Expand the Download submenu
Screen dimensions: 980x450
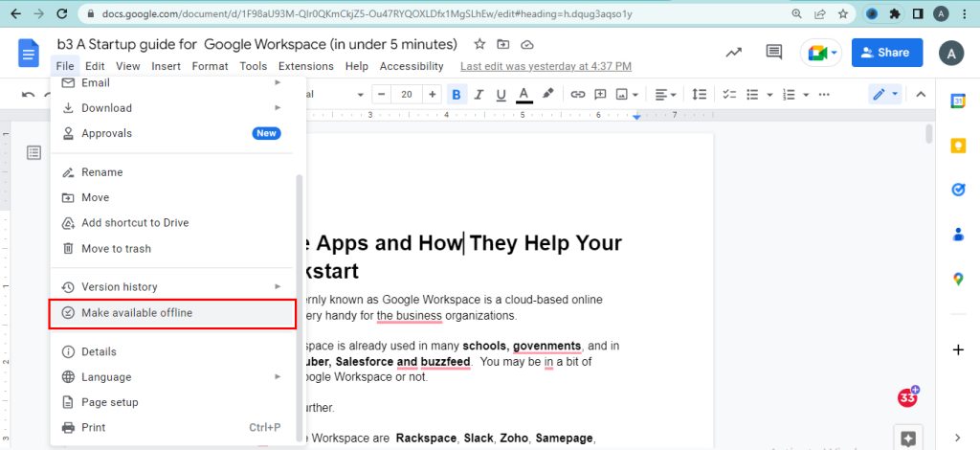[172, 108]
